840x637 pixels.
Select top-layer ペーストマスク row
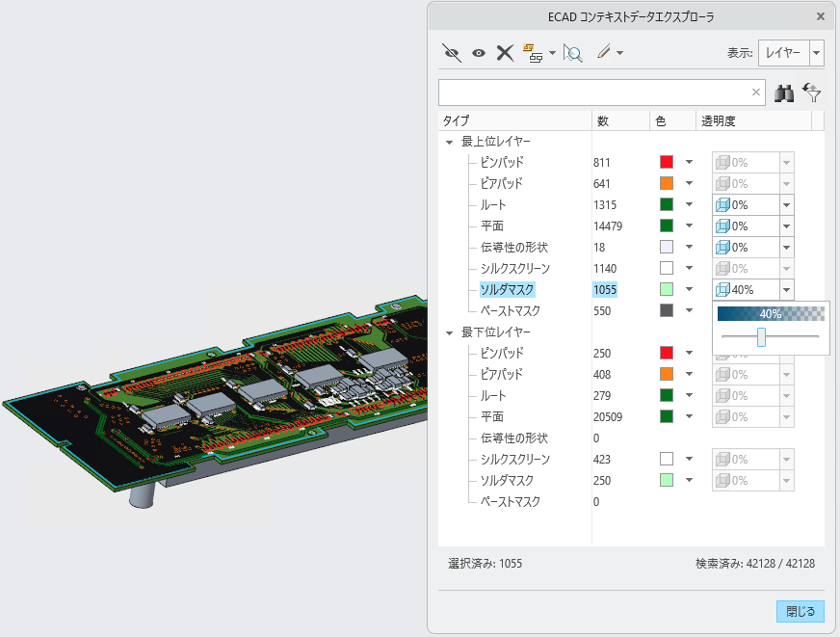click(x=510, y=310)
